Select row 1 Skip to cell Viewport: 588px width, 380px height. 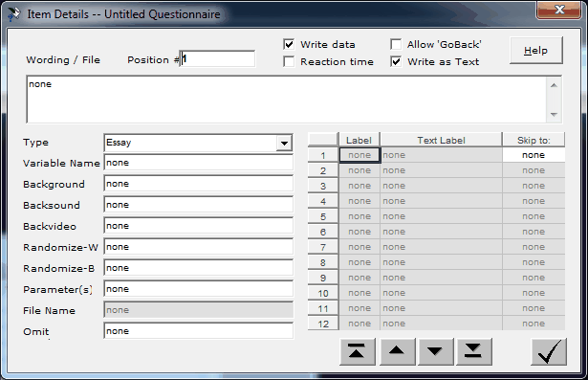point(534,155)
